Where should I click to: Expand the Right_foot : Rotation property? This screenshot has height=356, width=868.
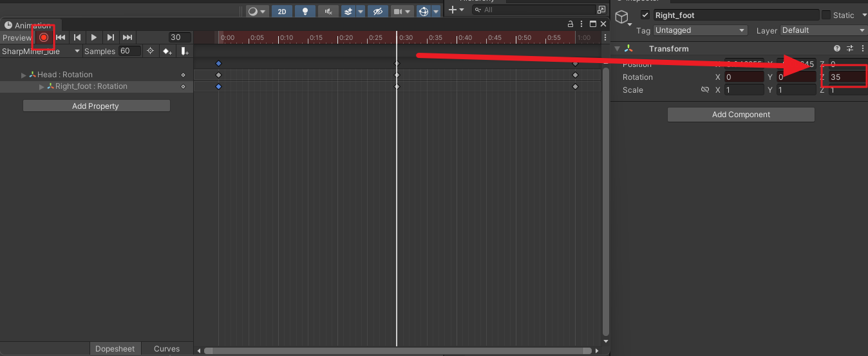(42, 86)
